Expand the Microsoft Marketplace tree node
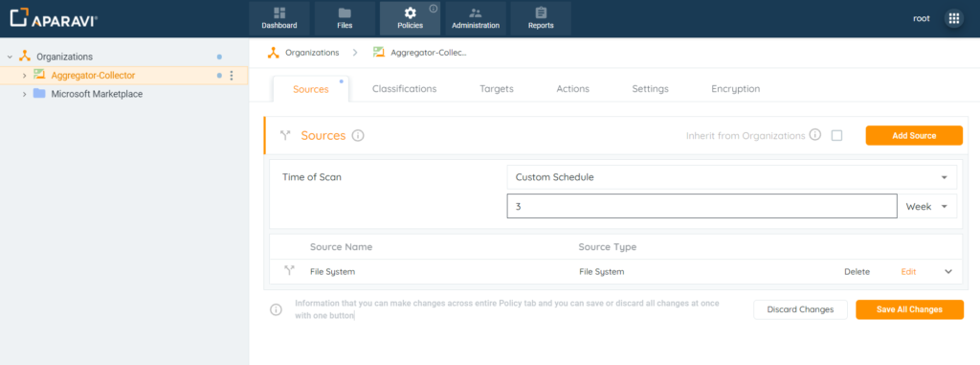 pos(24,94)
